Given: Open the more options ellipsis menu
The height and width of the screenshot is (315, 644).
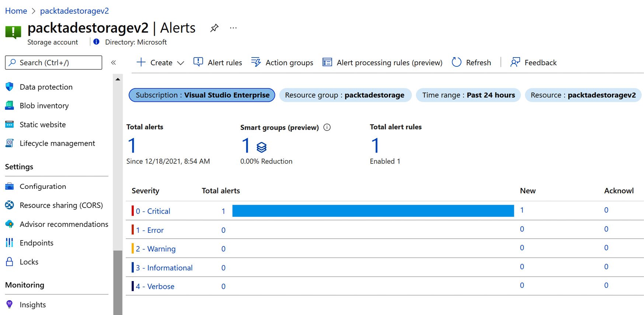Looking at the screenshot, I should point(233,28).
